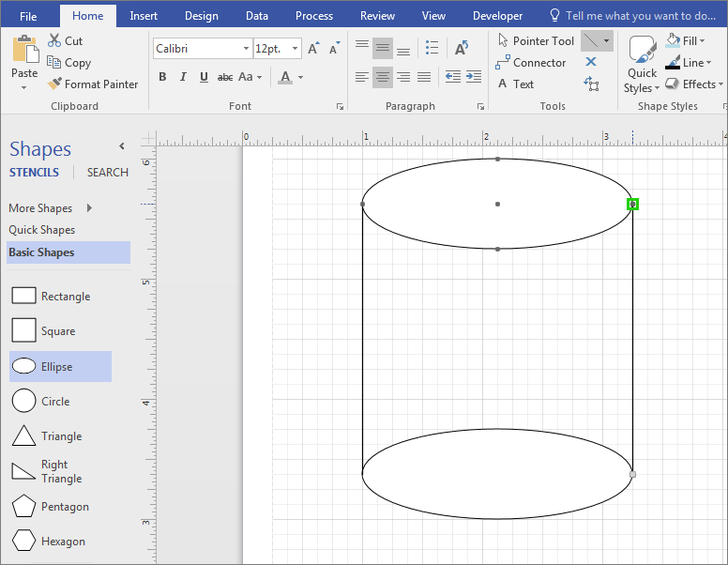728x565 pixels.
Task: Click the Paste clipboard icon
Action: click(x=25, y=49)
